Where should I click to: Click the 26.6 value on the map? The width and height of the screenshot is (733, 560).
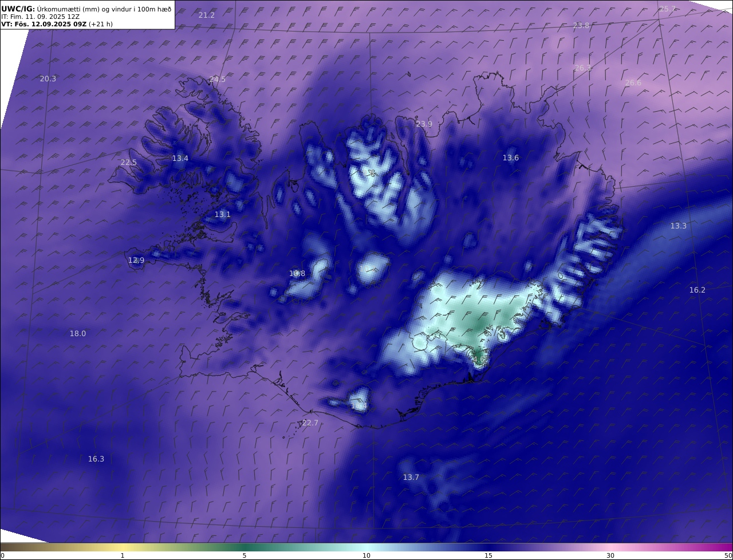point(633,82)
